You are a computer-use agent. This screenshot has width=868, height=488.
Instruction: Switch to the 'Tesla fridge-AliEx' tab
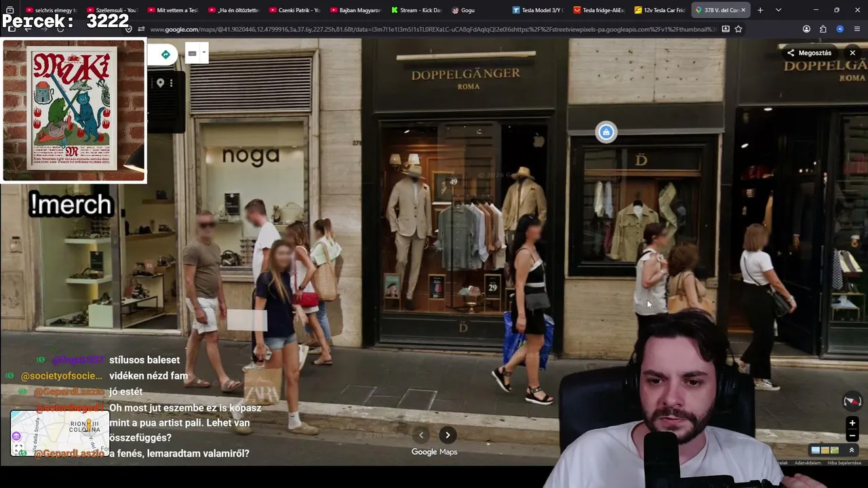[598, 10]
